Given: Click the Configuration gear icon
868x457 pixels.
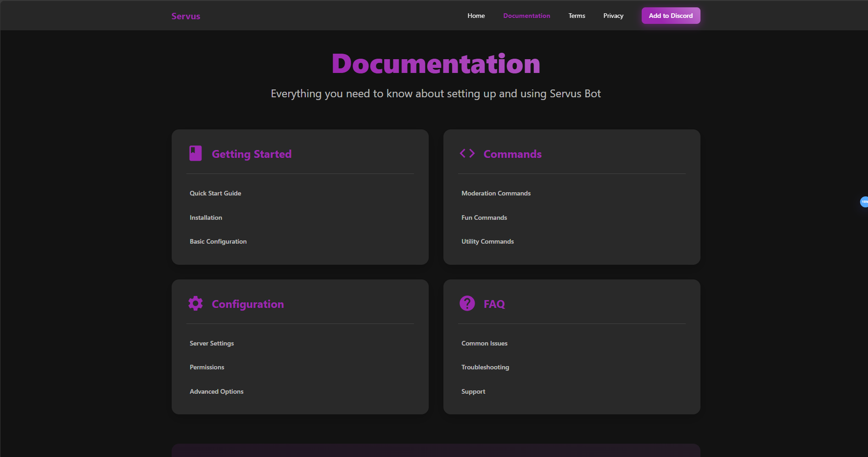Looking at the screenshot, I should (196, 303).
